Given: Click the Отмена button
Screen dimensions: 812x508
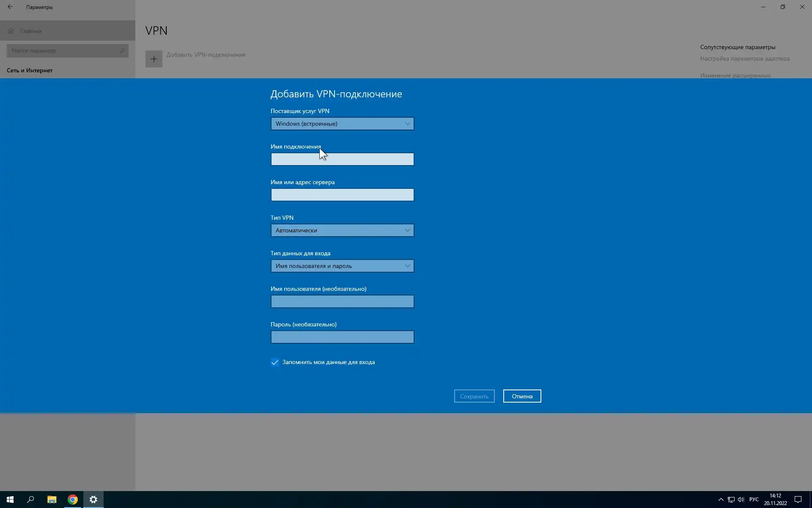Looking at the screenshot, I should [522, 396].
